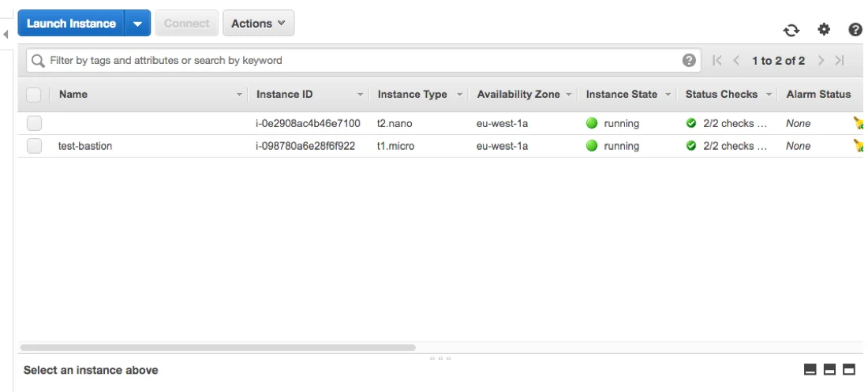This screenshot has width=868, height=392.
Task: Click the t1.micro instance type cell
Action: (396, 146)
